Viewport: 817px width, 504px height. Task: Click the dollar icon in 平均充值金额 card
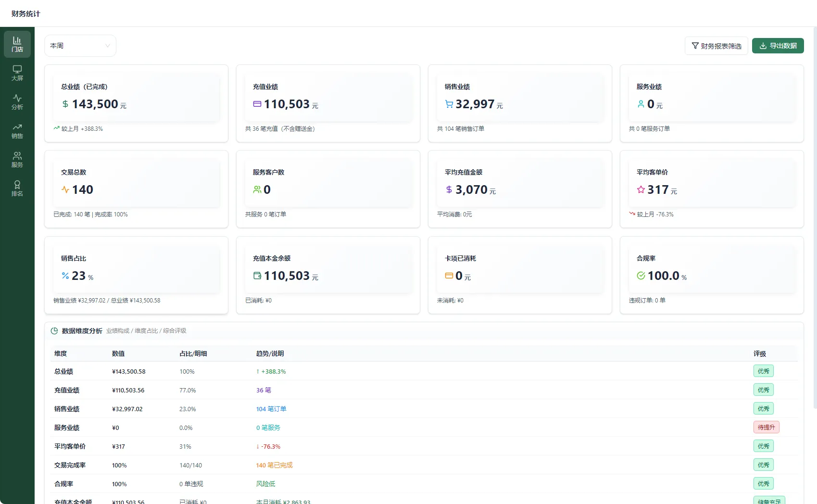pos(449,189)
